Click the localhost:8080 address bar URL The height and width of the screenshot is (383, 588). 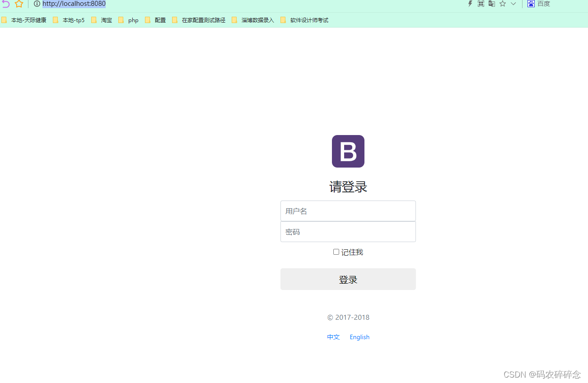[x=74, y=4]
